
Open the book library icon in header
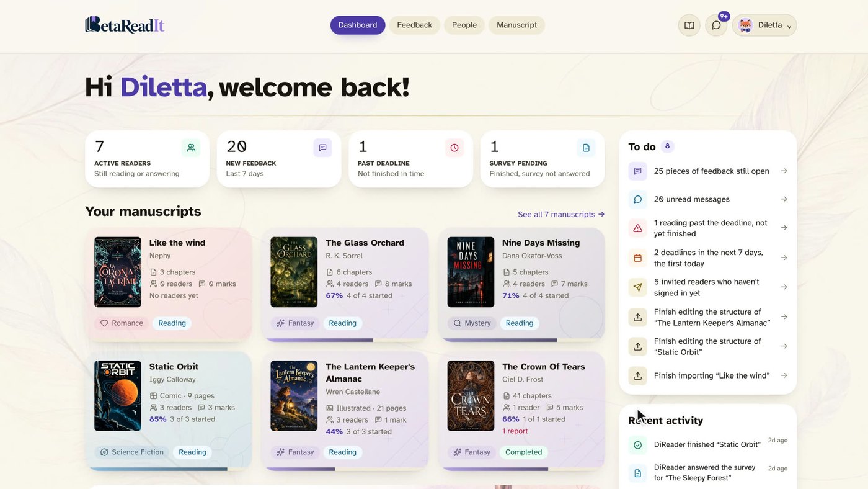point(689,25)
